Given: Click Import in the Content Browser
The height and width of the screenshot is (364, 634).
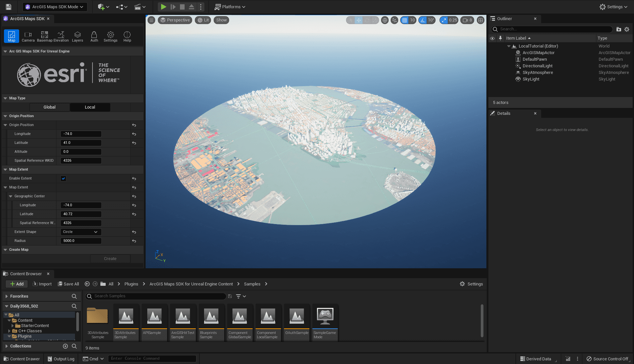Looking at the screenshot, I should coord(42,284).
